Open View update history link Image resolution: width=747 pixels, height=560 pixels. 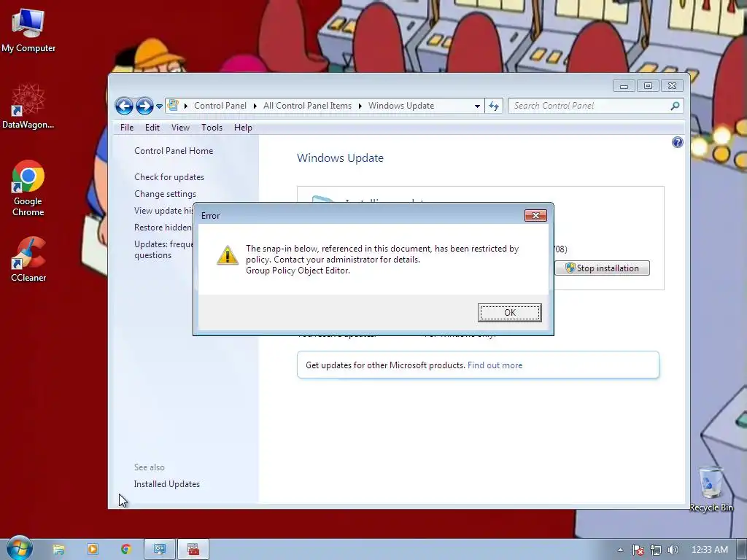(x=163, y=211)
